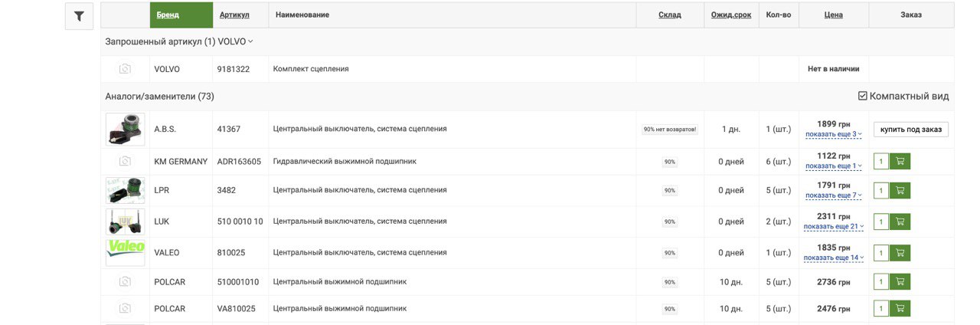The width and height of the screenshot is (980, 325).
Task: Click quantity field for VALEO 810025
Action: 881,253
